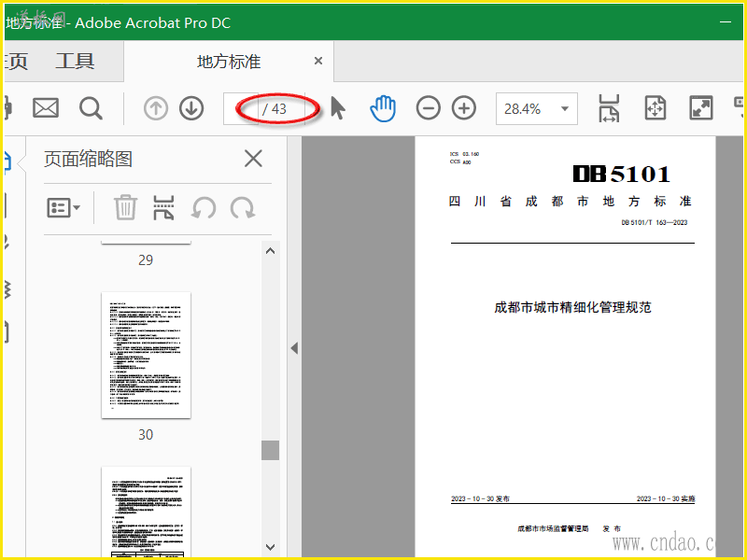Zoom out with minus button

click(428, 108)
